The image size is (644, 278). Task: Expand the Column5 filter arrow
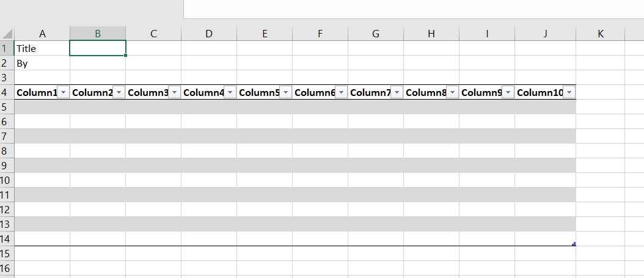click(x=285, y=92)
